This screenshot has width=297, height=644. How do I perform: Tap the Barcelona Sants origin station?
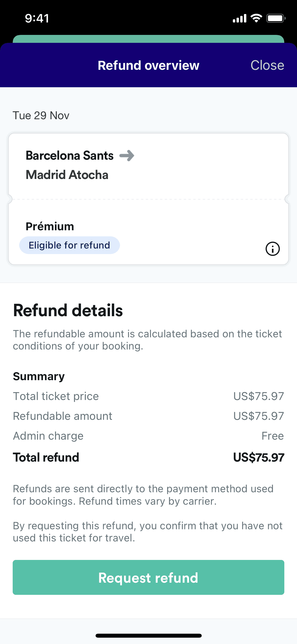point(70,155)
